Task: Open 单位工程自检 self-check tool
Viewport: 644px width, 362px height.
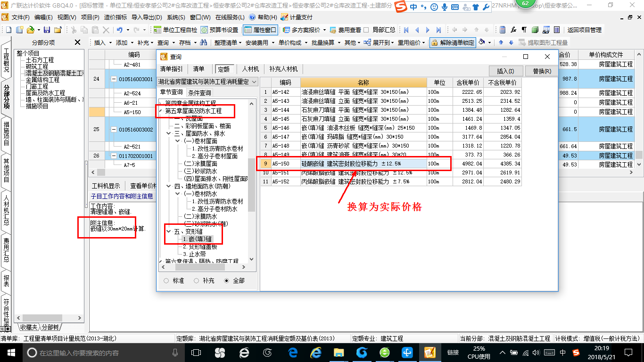Action: tap(176, 30)
